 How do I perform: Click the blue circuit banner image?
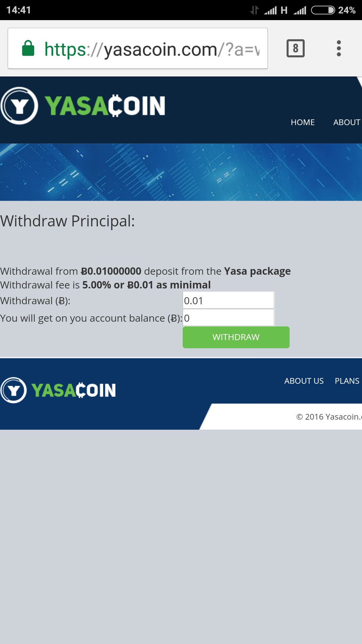[x=181, y=172]
